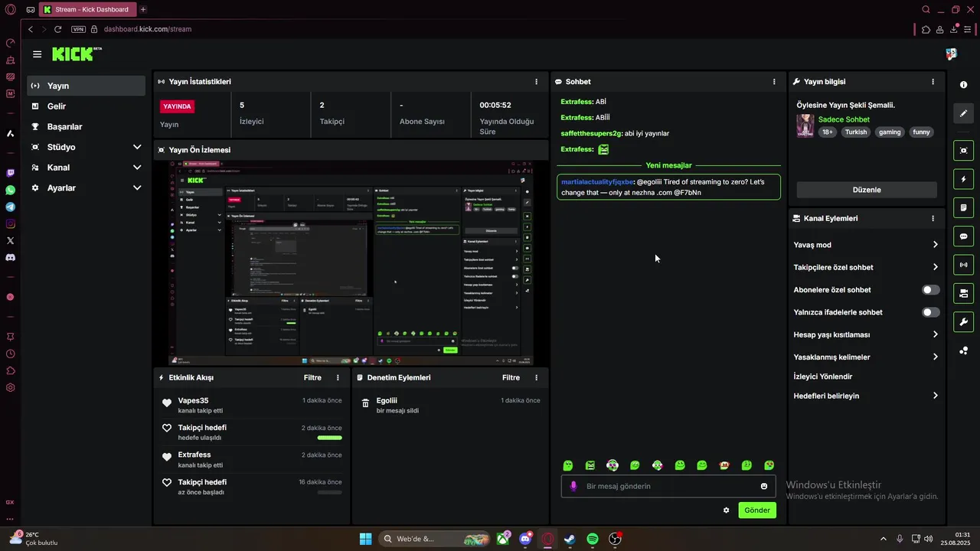Viewport: 980px width, 551px height.
Task: Click the user avatar at top right
Action: click(x=951, y=54)
